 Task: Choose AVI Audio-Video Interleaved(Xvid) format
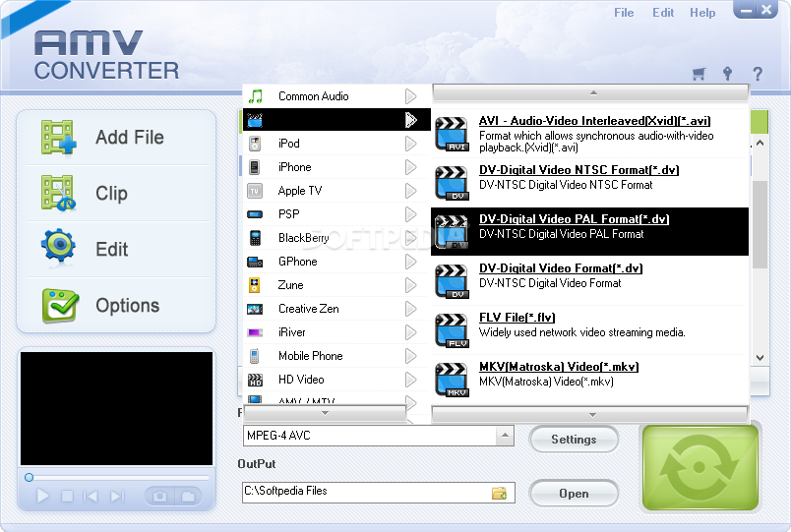coord(589,134)
